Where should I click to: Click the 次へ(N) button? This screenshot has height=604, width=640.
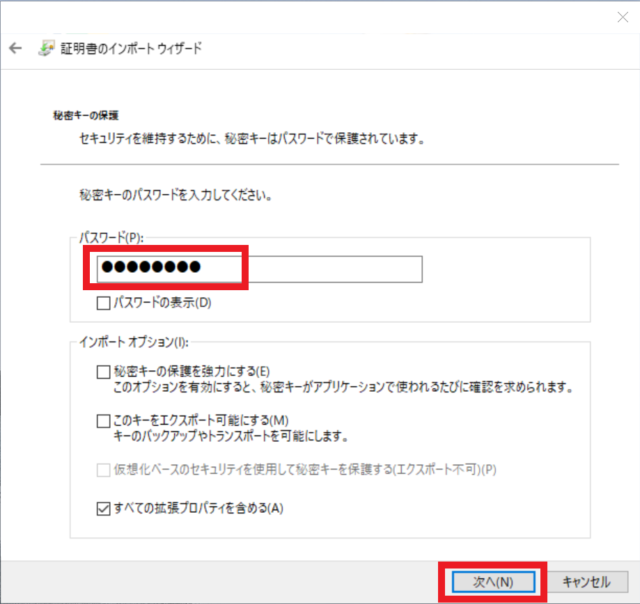pos(493,582)
